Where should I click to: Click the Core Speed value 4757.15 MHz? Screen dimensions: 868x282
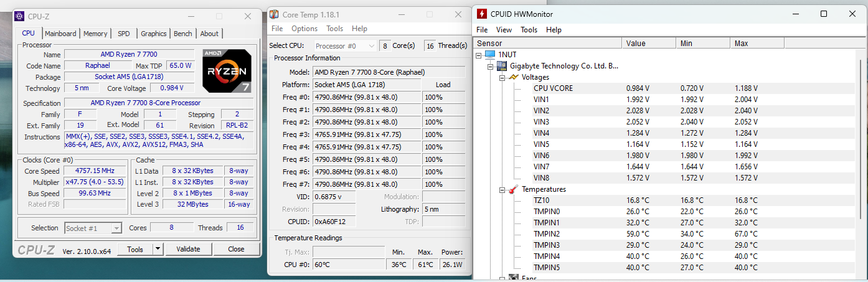(x=95, y=171)
